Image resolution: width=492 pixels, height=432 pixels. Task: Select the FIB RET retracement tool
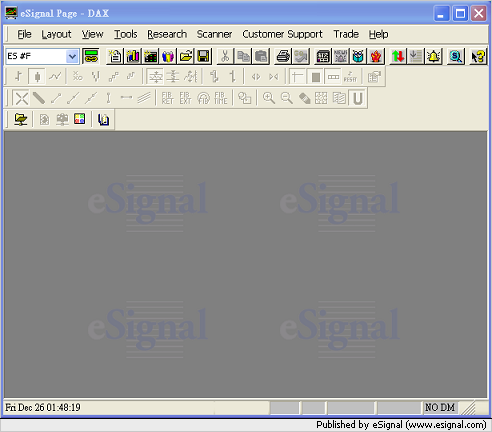167,98
